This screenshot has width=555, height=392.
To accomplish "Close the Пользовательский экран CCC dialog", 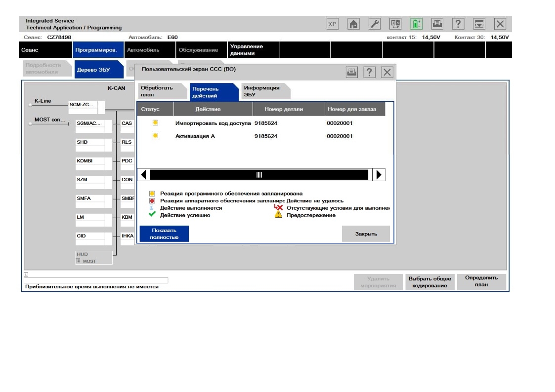I will 386,73.
